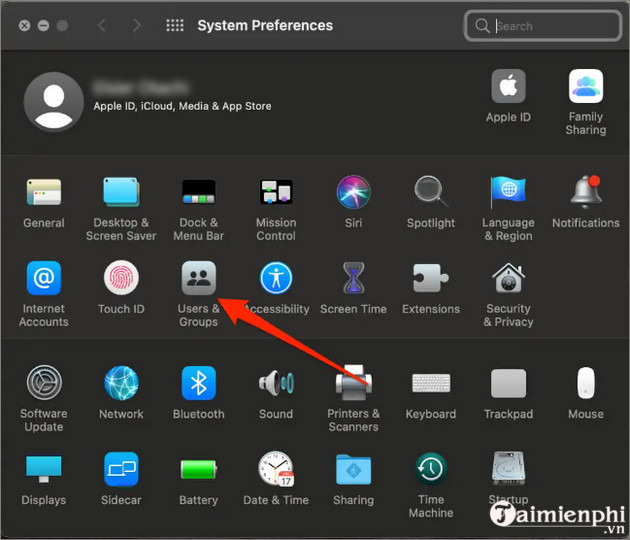
Task: Open Internet Accounts pane
Action: tap(44, 278)
